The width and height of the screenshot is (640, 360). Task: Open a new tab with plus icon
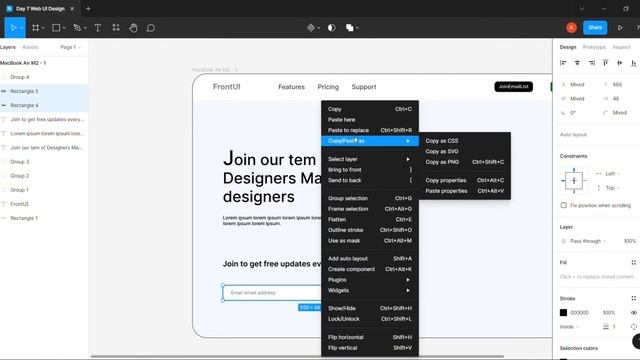click(x=88, y=9)
